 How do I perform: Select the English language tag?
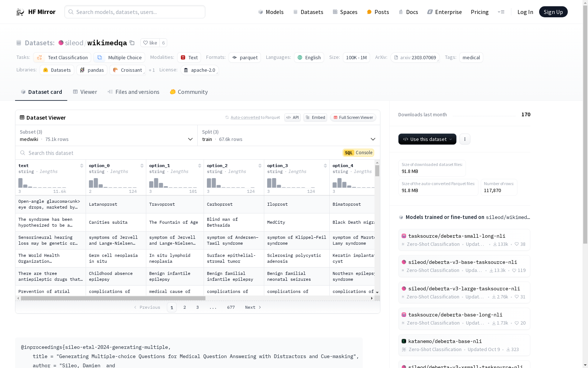coord(309,57)
